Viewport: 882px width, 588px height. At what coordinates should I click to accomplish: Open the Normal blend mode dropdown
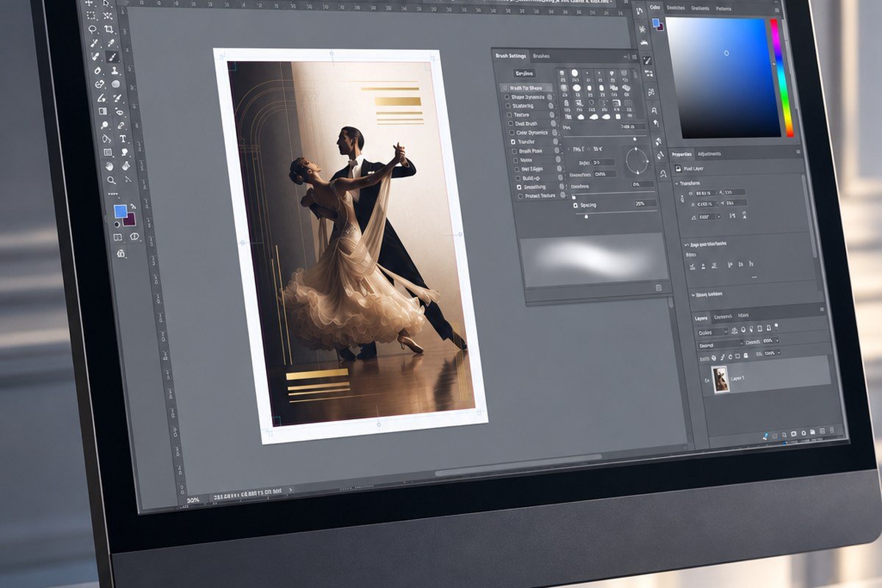720,345
